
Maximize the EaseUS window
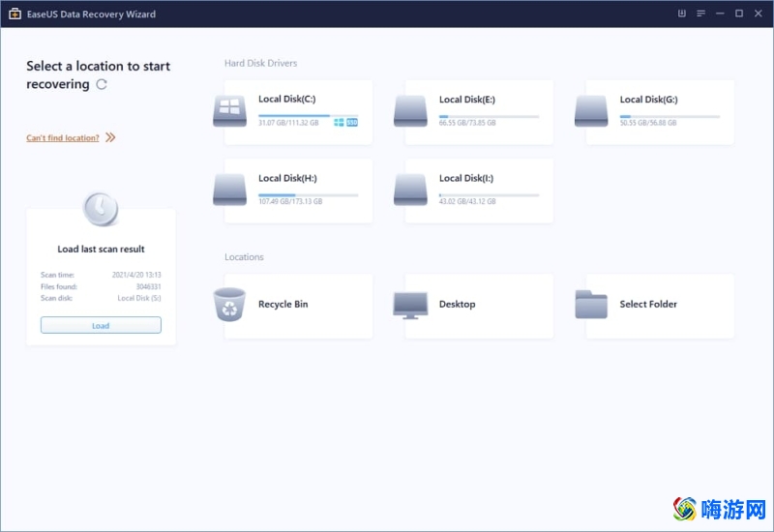pyautogui.click(x=739, y=14)
